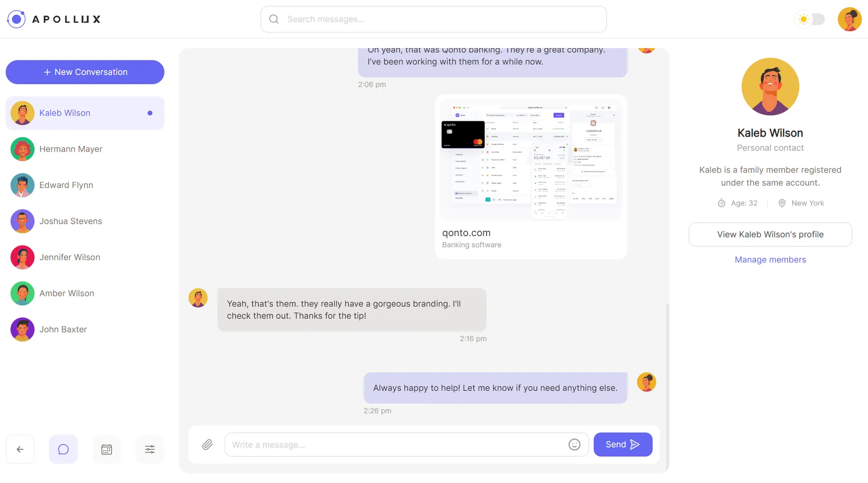Click the Send button icon
The height and width of the screenshot is (483, 868).
coord(635,444)
